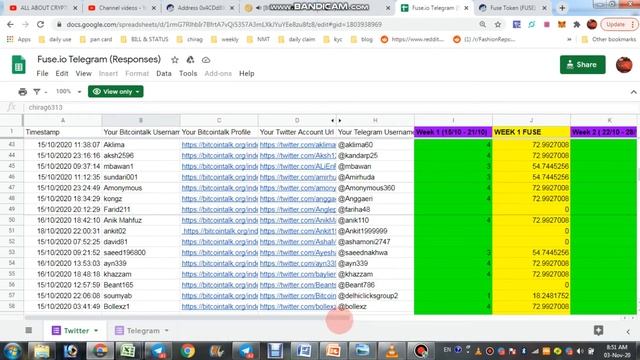Click the Update browser button
Image resolution: width=640 pixels, height=360 pixels.
click(x=619, y=24)
